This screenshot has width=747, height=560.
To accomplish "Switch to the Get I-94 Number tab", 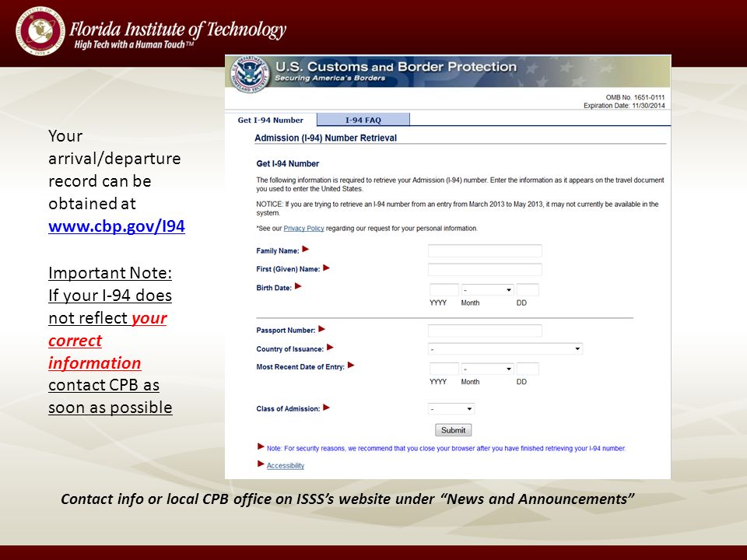I will pyautogui.click(x=271, y=120).
